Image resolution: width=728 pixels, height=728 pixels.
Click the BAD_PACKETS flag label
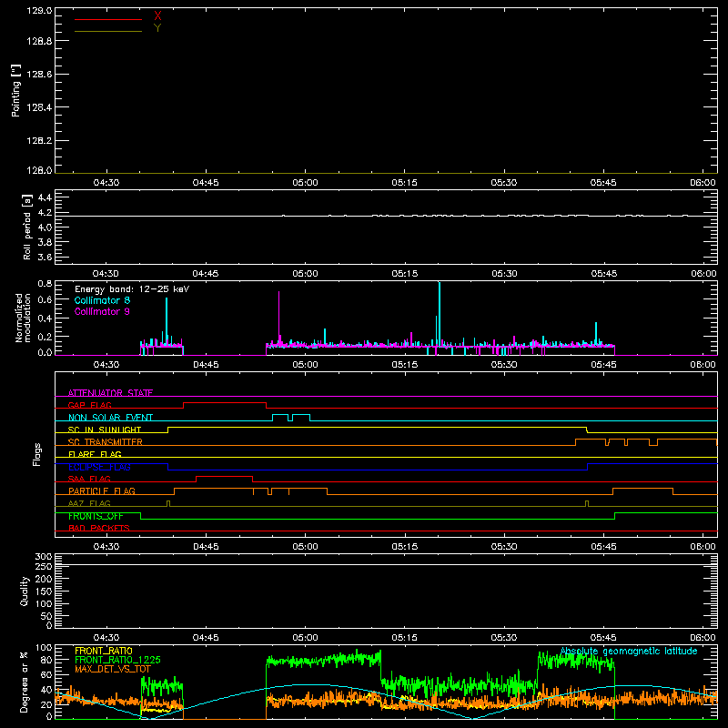(99, 528)
